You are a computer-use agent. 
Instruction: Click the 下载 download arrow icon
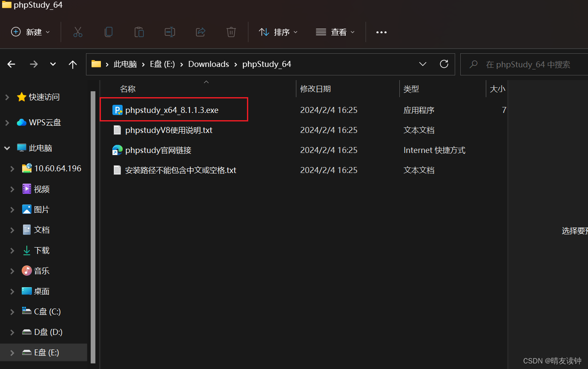tap(27, 250)
